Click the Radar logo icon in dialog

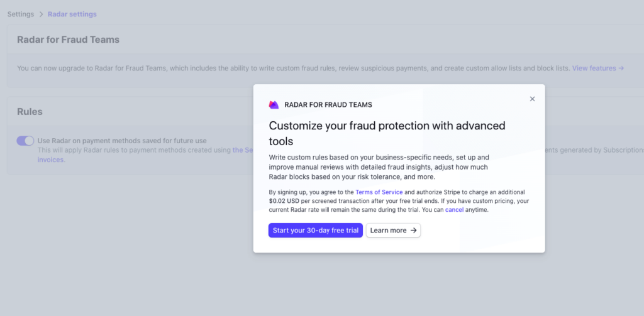[x=274, y=105]
